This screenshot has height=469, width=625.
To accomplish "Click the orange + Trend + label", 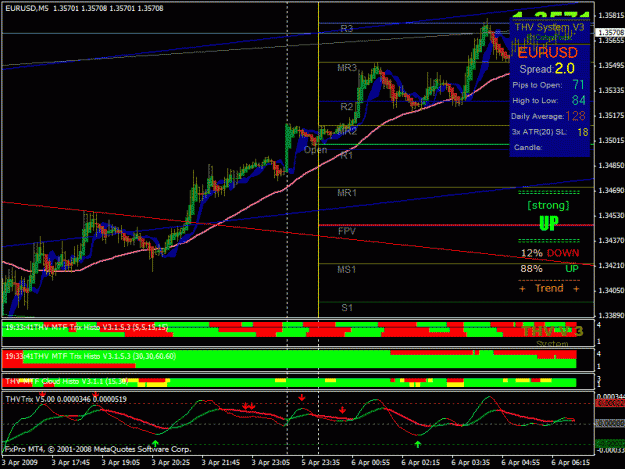I will point(549,288).
